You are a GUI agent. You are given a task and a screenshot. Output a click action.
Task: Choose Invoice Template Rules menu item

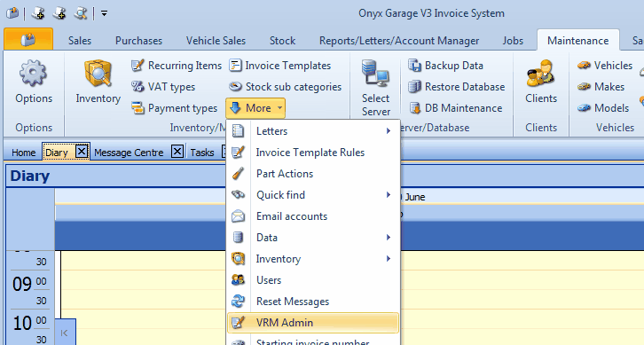(x=313, y=153)
